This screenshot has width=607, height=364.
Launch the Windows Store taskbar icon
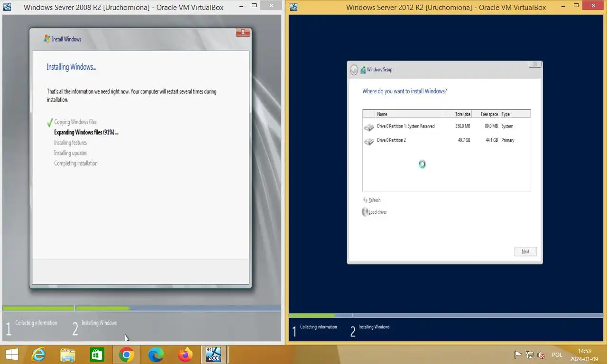point(97,355)
